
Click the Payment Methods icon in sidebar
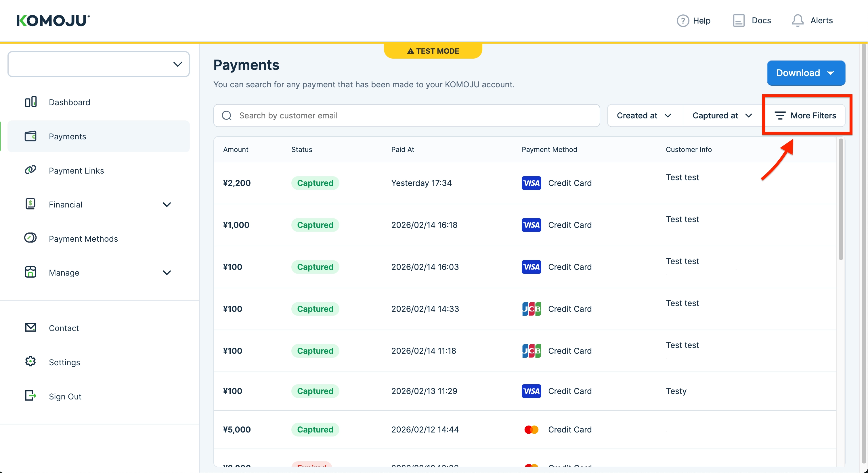point(31,238)
